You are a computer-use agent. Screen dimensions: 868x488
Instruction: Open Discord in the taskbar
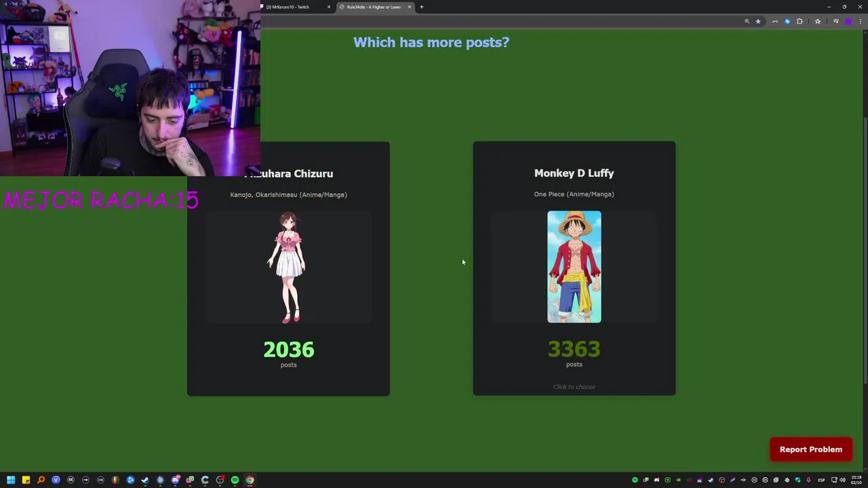175,480
